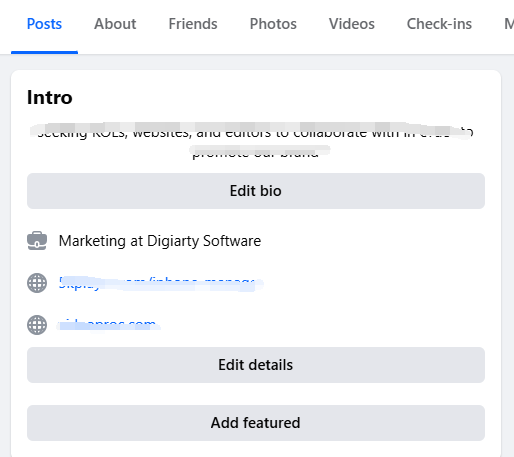Click the Intro heading

[x=50, y=97]
